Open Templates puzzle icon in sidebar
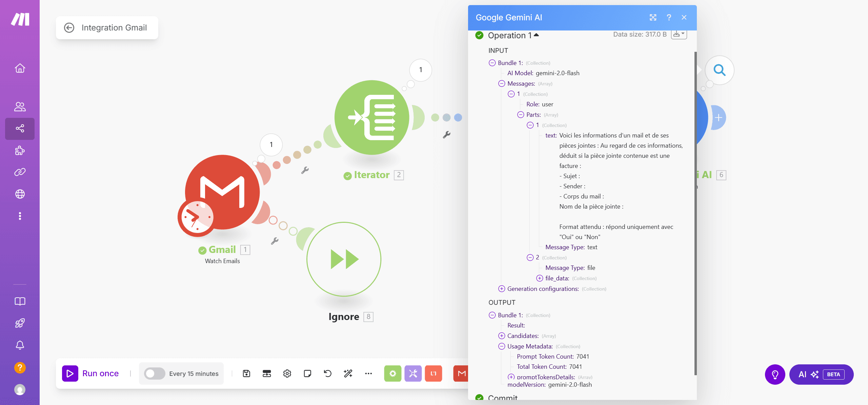The height and width of the screenshot is (405, 868). 20,150
